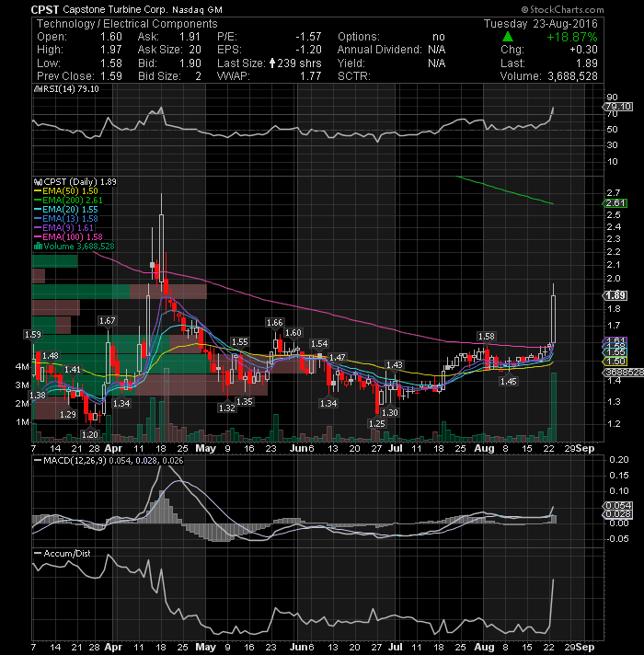Screen dimensions: 644x655
Task: Select the High value 1.97
Action: coord(111,50)
